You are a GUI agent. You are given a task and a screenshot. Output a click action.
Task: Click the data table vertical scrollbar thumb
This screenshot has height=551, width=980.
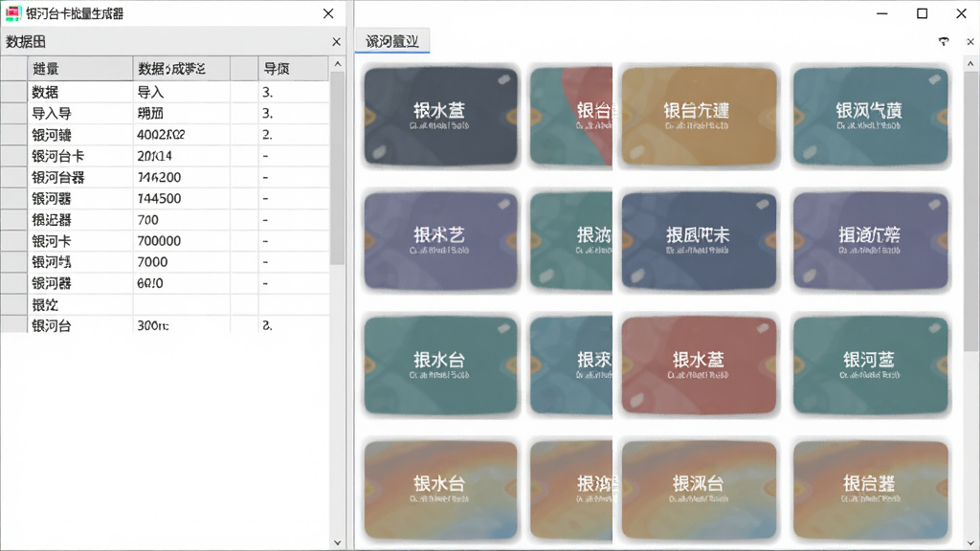coord(338,168)
